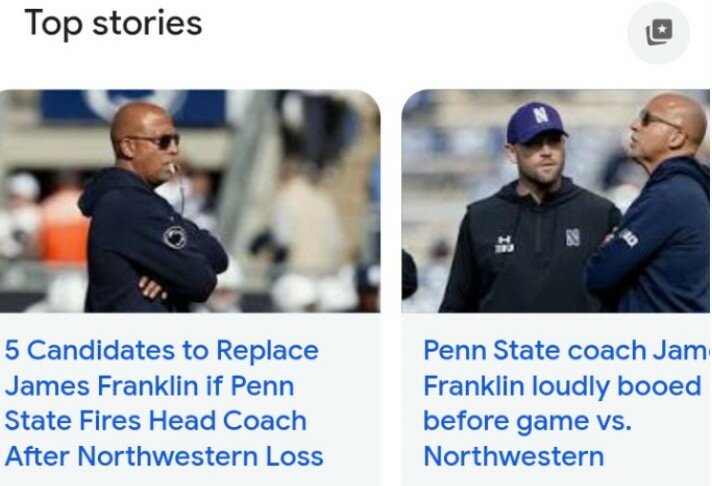Click the Under Armour logo on the black jacket
This screenshot has width=712, height=486.
point(504,244)
